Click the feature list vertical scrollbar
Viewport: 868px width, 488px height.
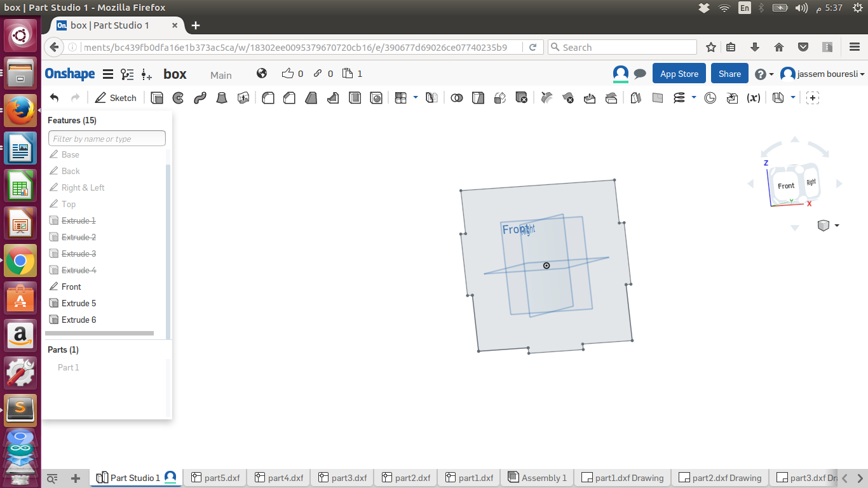pyautogui.click(x=168, y=251)
